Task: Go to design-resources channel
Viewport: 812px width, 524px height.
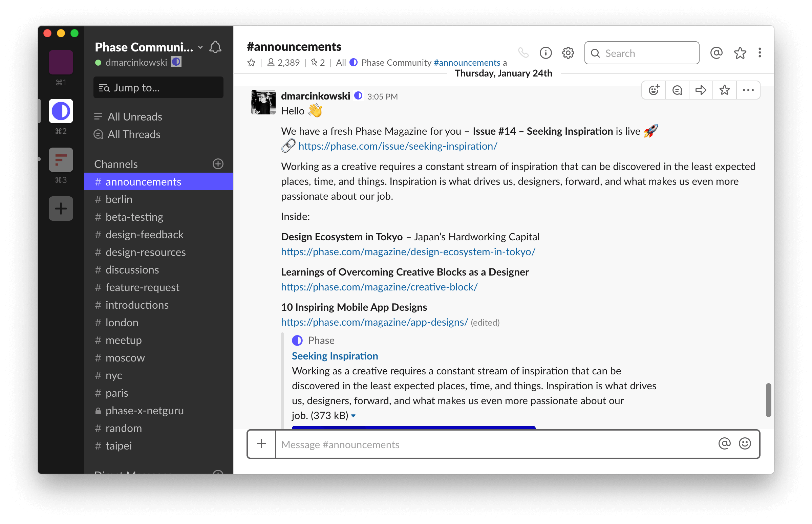Action: point(158,252)
